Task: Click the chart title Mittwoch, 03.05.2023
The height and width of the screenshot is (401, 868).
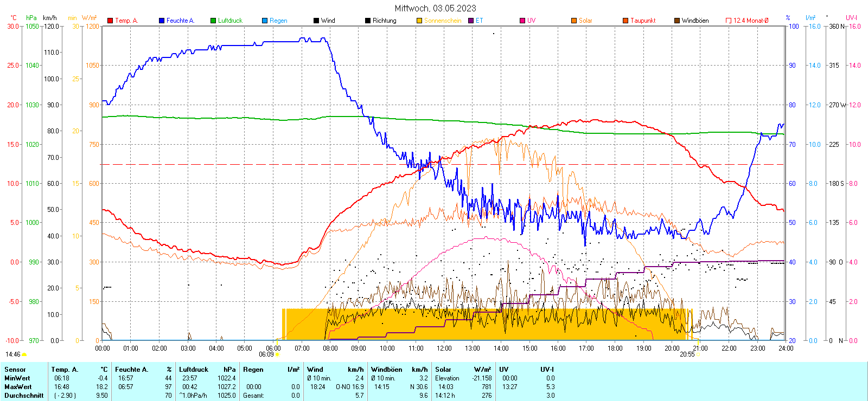Action: pos(435,8)
